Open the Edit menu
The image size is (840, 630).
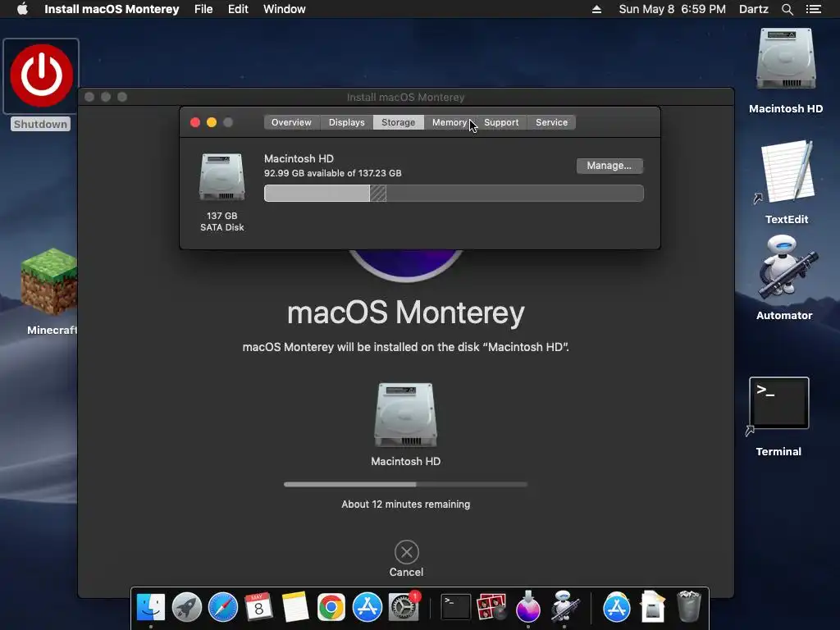[x=238, y=9]
